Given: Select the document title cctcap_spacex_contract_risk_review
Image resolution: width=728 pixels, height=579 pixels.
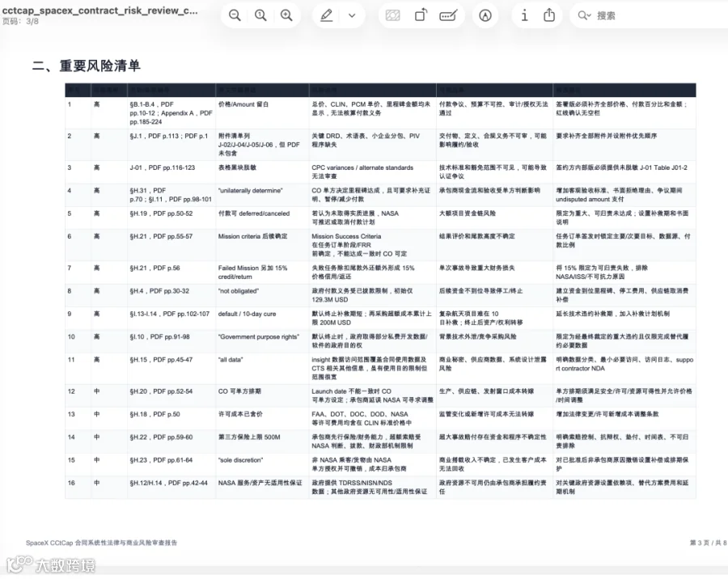Looking at the screenshot, I should coord(99,11).
